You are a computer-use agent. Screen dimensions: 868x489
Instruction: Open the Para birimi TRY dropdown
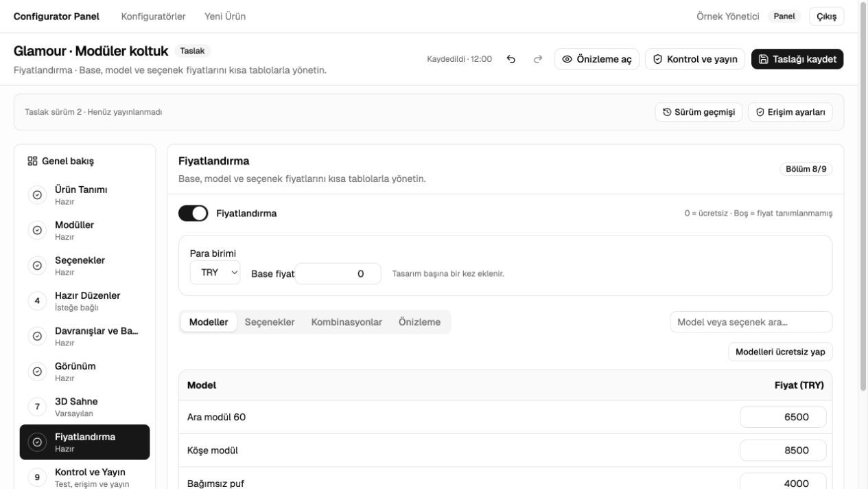point(215,273)
